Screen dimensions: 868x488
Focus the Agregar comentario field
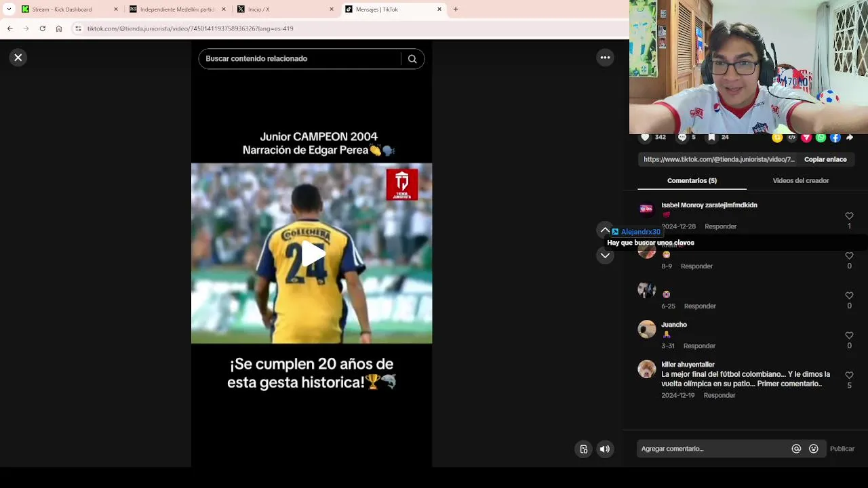click(712, 449)
